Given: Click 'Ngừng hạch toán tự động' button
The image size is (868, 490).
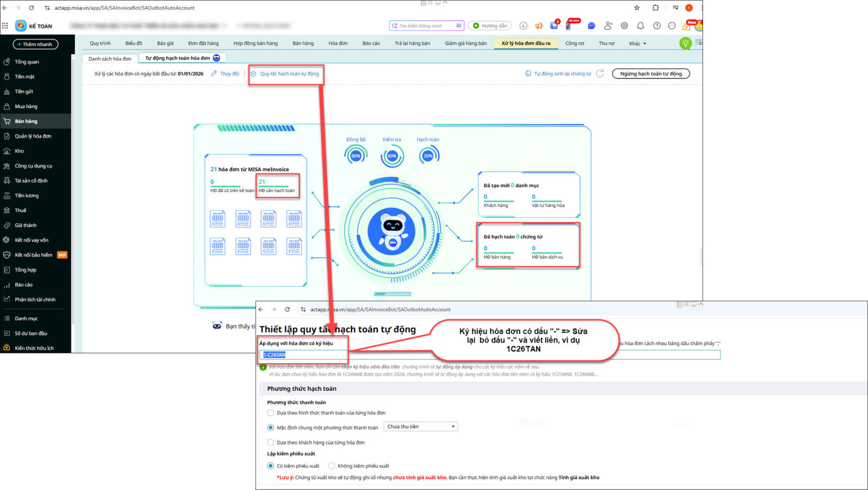Looking at the screenshot, I should [650, 74].
